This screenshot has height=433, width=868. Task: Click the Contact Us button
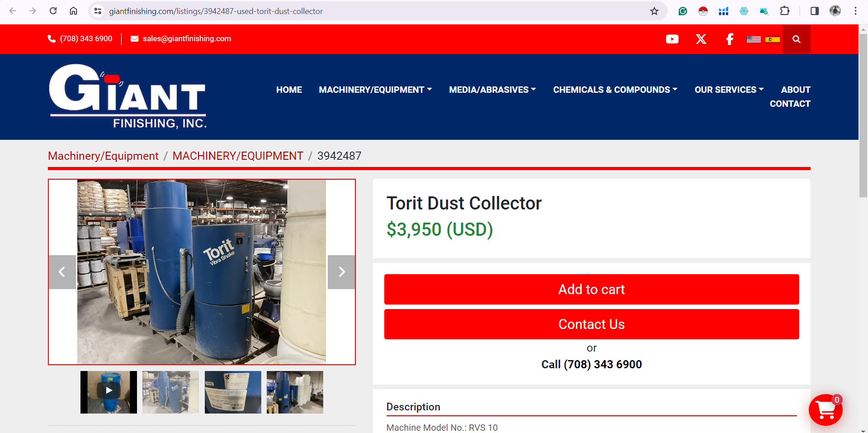tap(591, 324)
